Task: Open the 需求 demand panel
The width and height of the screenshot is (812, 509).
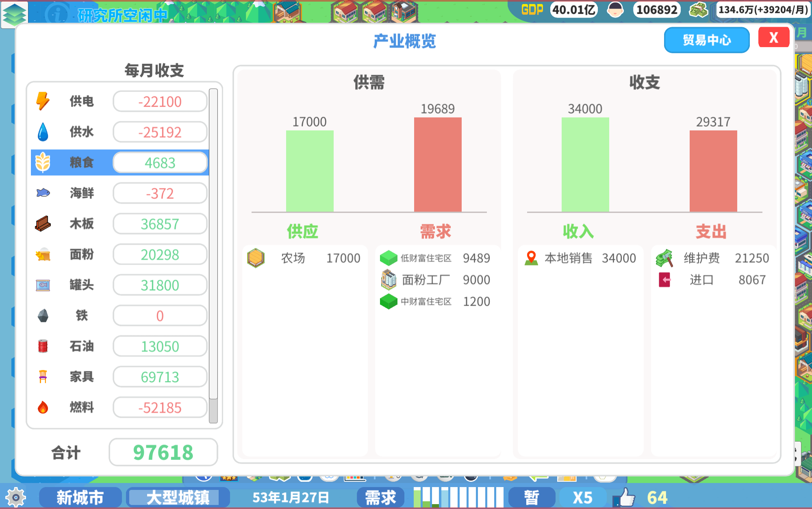Action: click(x=380, y=497)
